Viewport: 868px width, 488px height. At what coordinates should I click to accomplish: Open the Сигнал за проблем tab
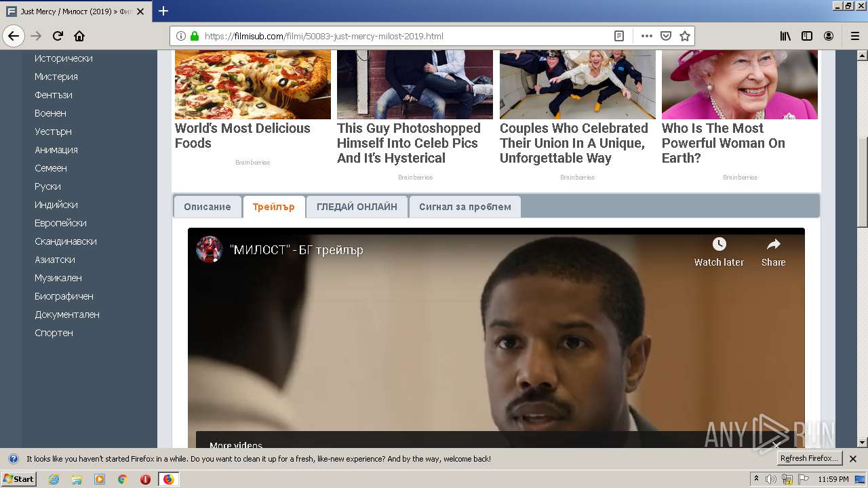[465, 207]
